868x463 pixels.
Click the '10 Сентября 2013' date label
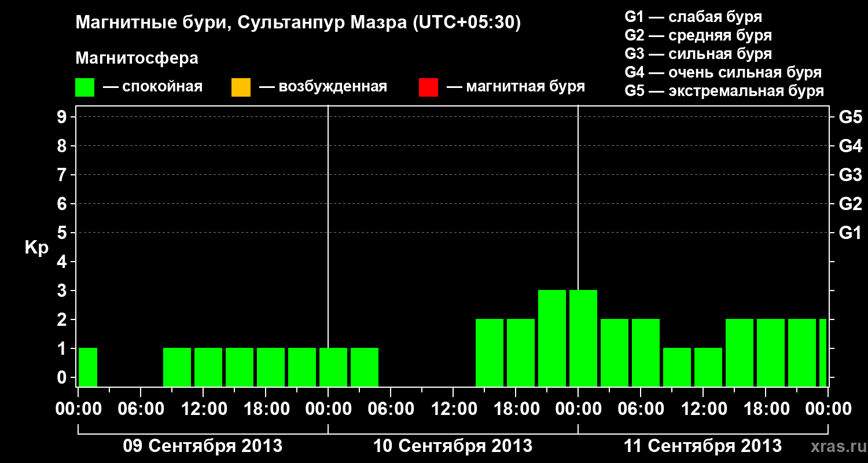(x=453, y=446)
